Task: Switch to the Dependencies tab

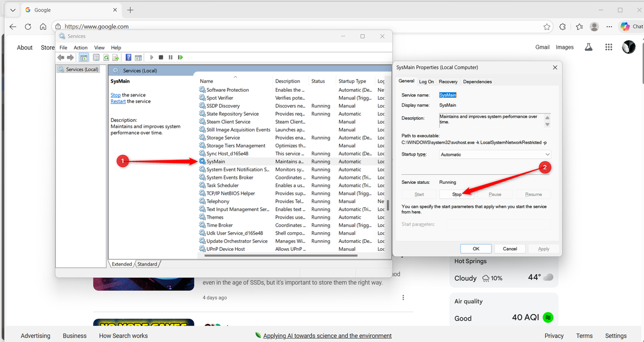Action: point(478,81)
